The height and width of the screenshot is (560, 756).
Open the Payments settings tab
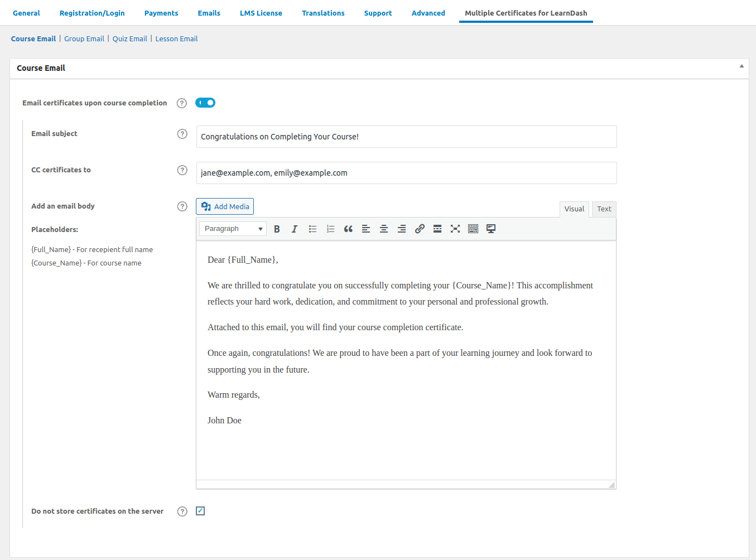click(x=161, y=13)
